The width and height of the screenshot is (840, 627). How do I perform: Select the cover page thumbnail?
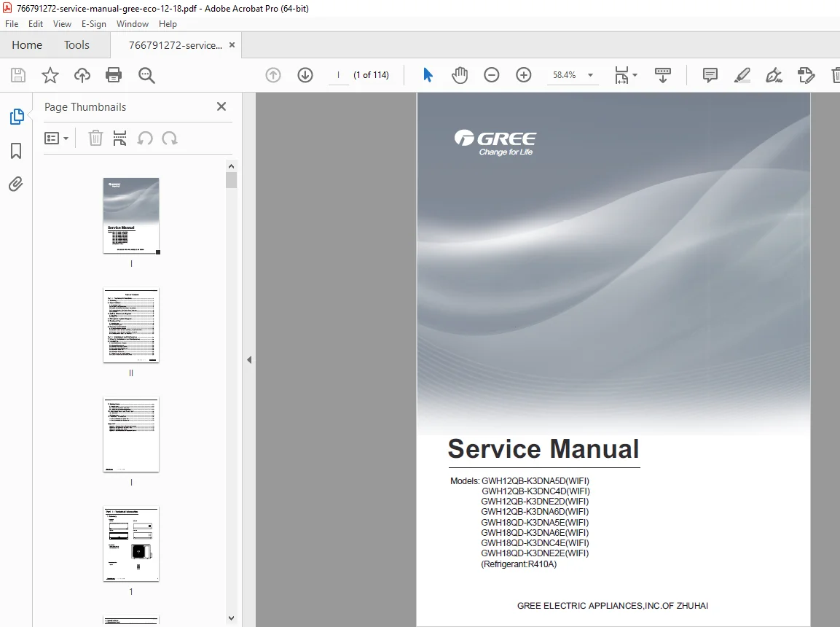pos(131,215)
